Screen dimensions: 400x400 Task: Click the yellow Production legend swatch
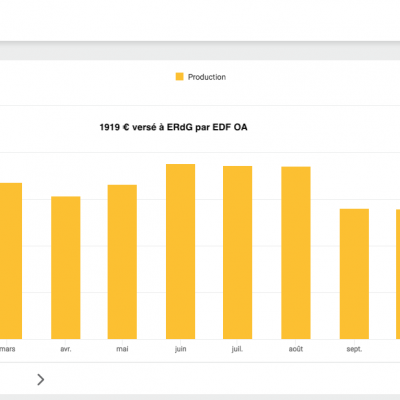pos(179,77)
